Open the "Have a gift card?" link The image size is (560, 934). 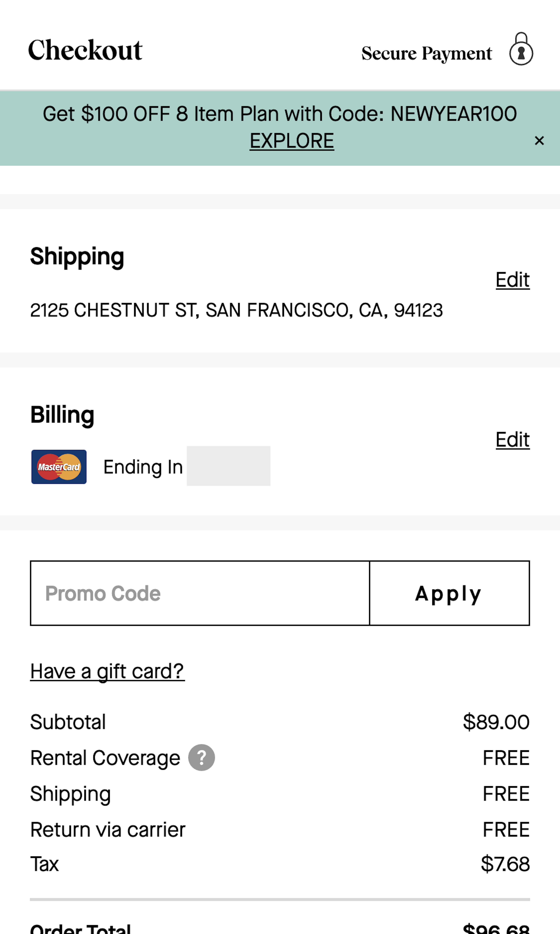click(107, 671)
